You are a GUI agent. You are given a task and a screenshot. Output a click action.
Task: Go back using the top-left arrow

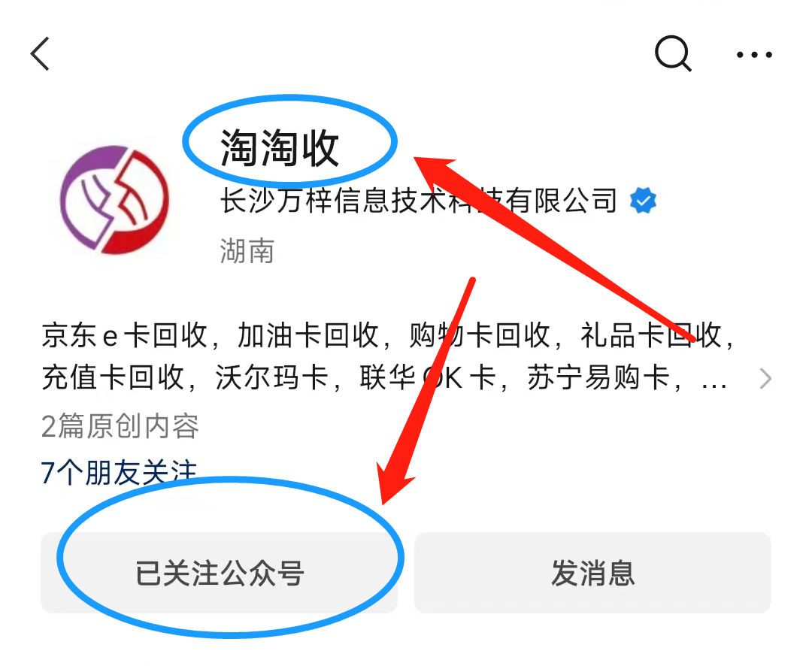[40, 54]
